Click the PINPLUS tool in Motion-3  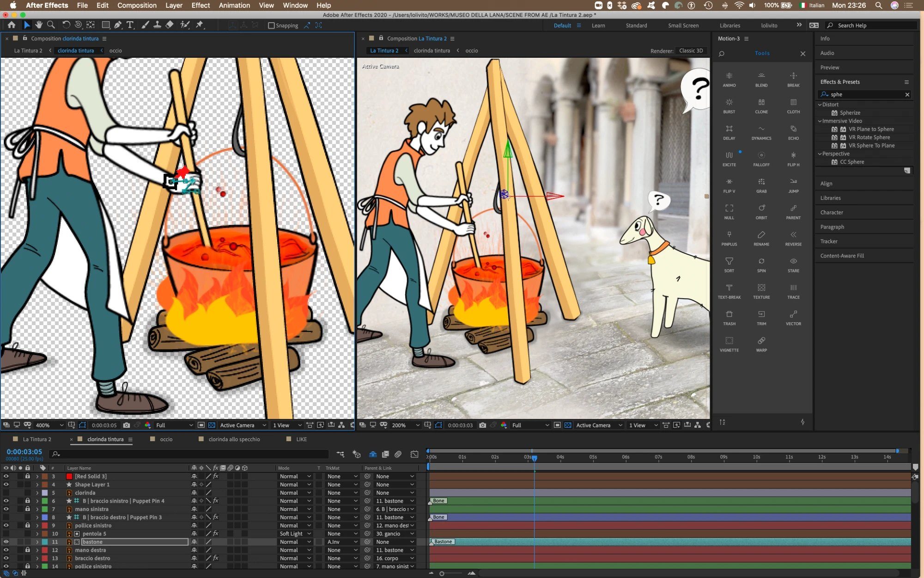(x=729, y=238)
